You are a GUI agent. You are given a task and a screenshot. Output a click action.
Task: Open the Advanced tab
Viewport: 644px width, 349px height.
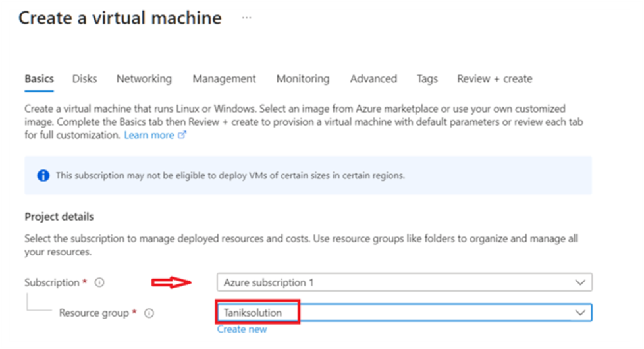pyautogui.click(x=373, y=79)
